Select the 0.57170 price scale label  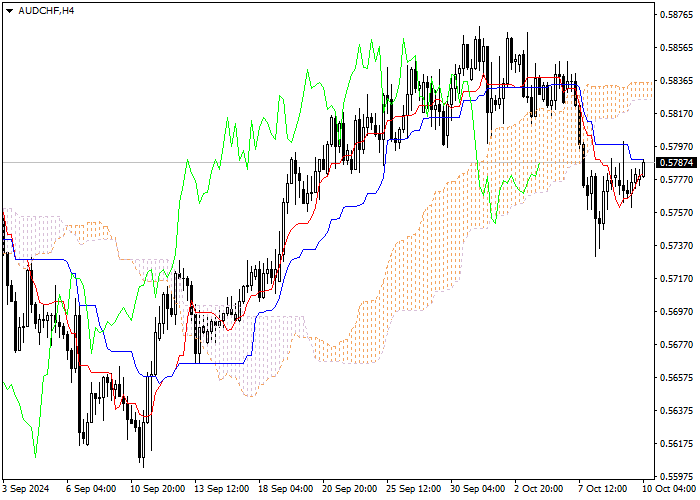point(676,279)
